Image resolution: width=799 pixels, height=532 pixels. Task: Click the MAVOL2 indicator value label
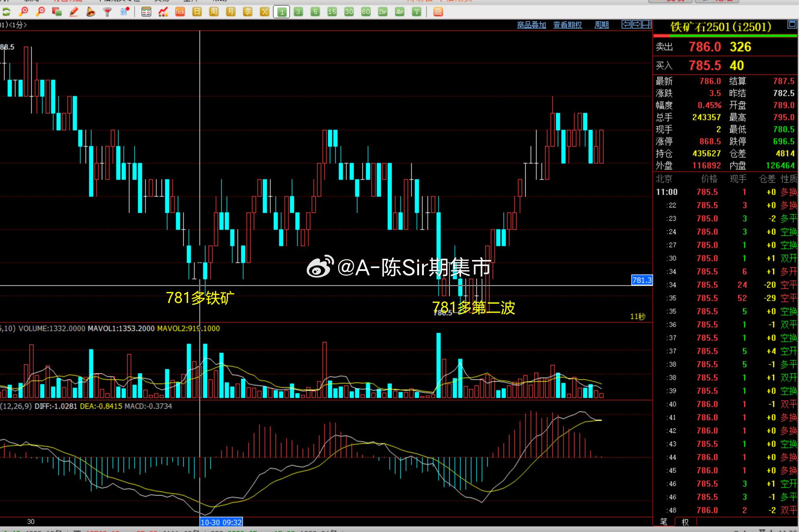point(189,329)
